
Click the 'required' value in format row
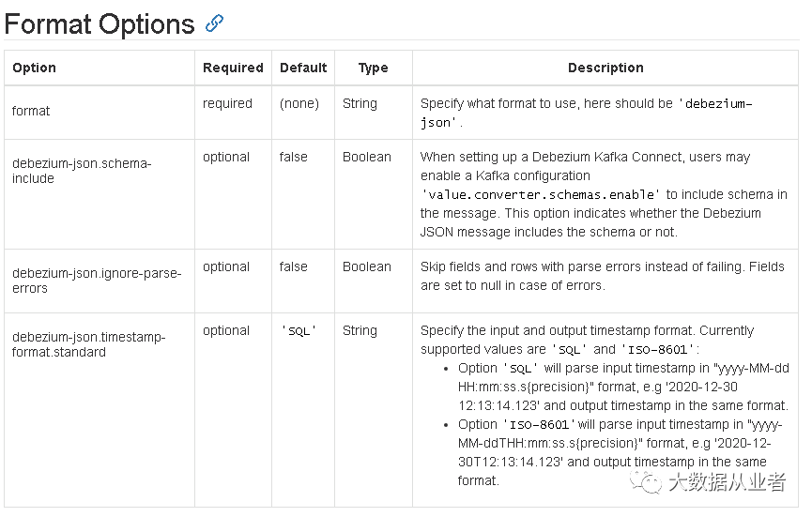coord(227,103)
